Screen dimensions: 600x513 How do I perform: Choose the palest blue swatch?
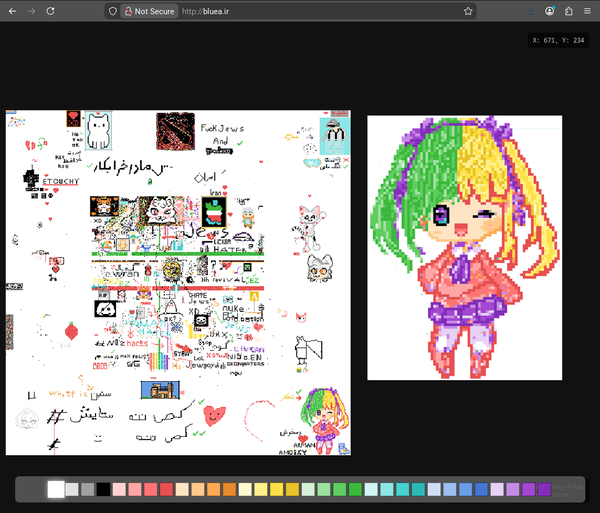[x=434, y=489]
